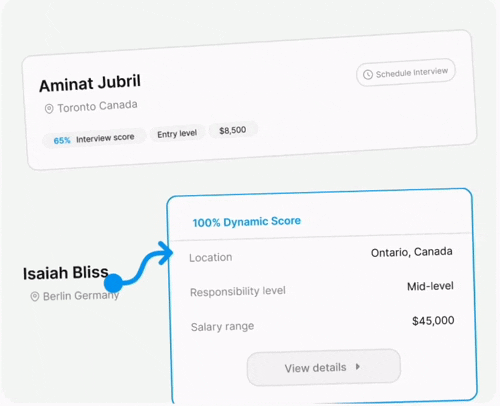This screenshot has height=406, width=500.
Task: Click the View details button
Action: click(x=324, y=367)
